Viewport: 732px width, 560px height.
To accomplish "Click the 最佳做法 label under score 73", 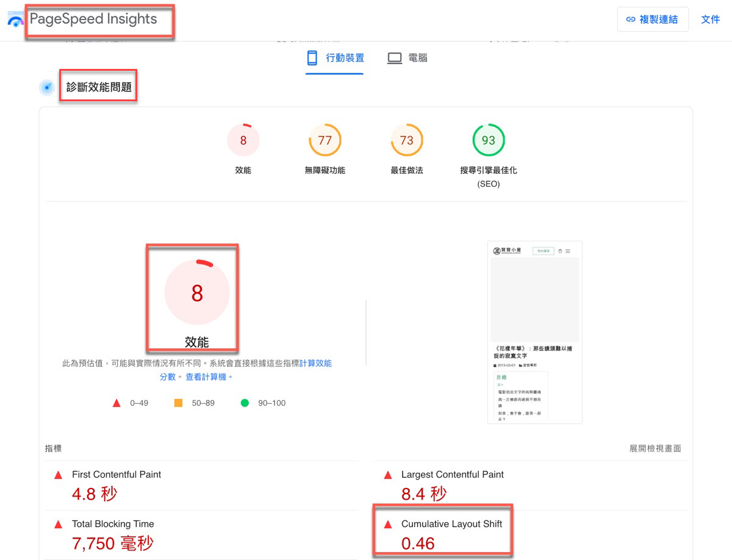I will pyautogui.click(x=407, y=170).
